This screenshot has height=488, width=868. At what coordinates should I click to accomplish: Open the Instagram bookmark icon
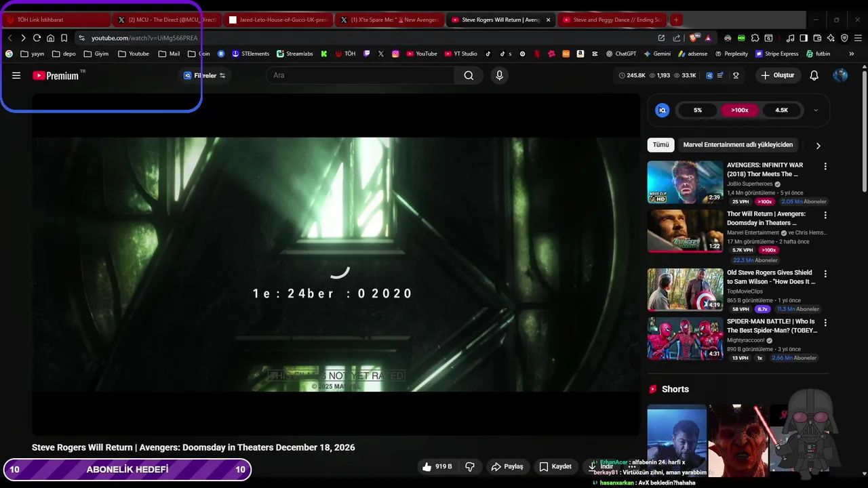pyautogui.click(x=395, y=54)
